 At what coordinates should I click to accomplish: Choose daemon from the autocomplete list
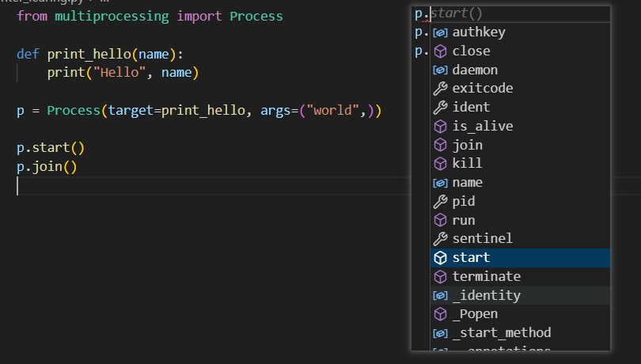(x=475, y=70)
